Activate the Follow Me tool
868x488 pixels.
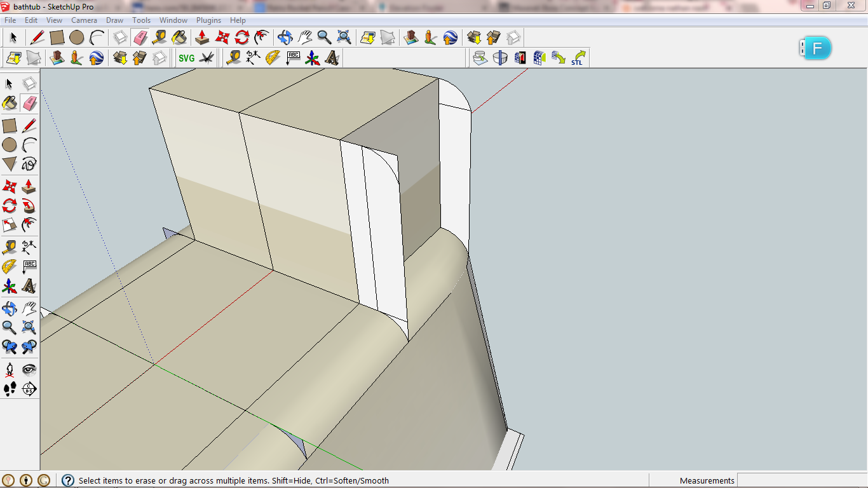pos(29,206)
